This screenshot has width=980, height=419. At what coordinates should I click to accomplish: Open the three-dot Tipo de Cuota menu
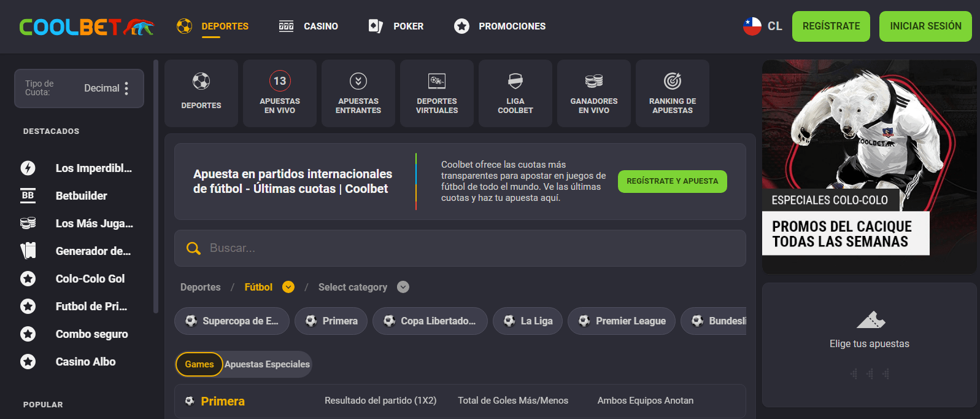coord(126,88)
